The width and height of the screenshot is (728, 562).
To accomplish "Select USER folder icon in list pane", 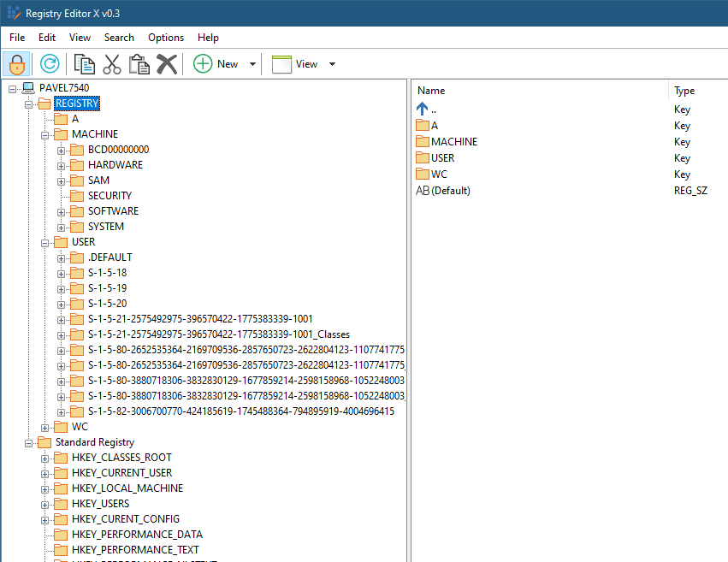I will (423, 157).
